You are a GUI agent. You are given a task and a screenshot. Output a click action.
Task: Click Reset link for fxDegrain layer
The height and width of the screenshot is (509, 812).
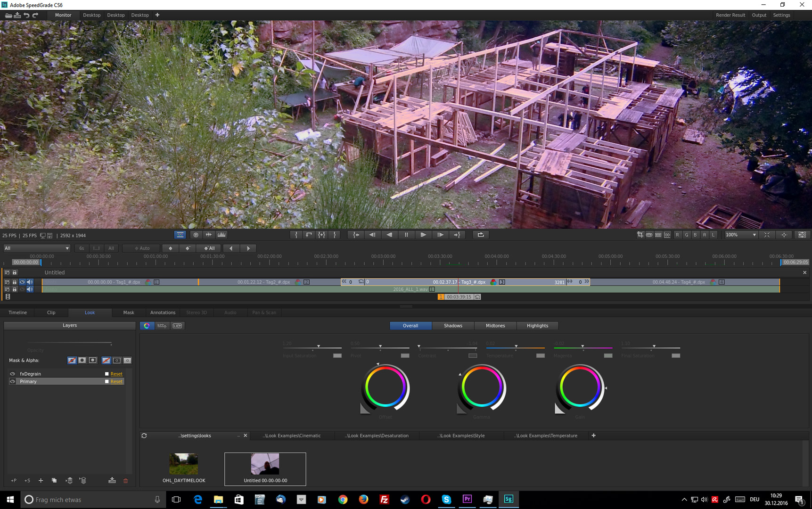pos(116,374)
